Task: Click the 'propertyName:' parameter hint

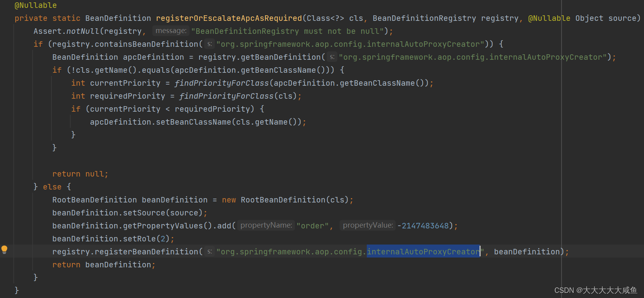Action: 266,225
